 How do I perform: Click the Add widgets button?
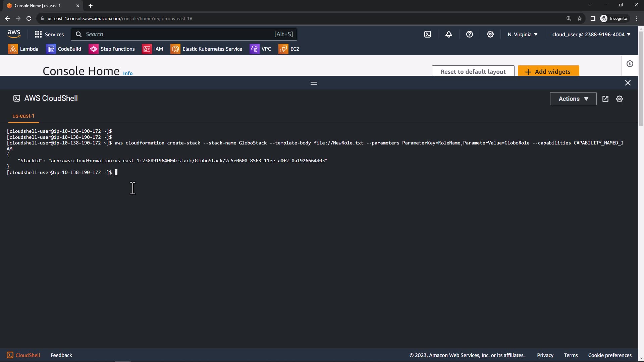pos(548,71)
